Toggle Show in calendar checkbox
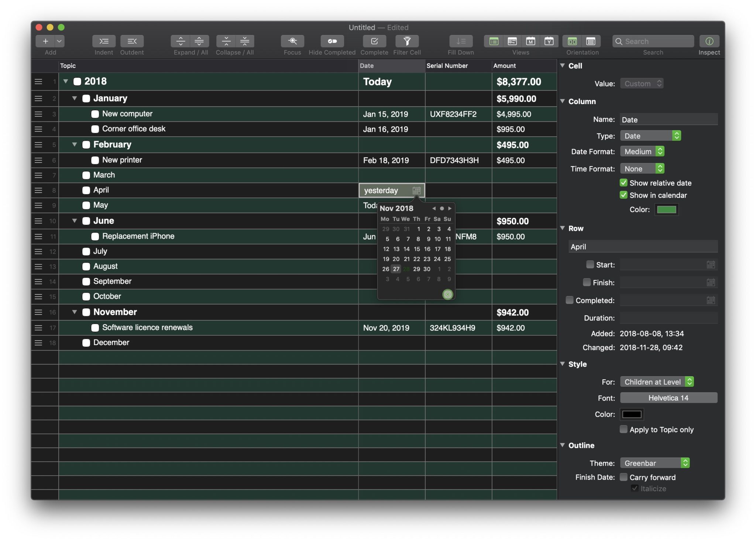Viewport: 756px width, 541px height. pyautogui.click(x=623, y=195)
